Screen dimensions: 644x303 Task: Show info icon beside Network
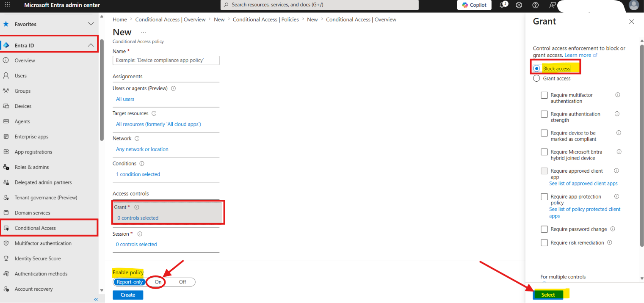(137, 138)
